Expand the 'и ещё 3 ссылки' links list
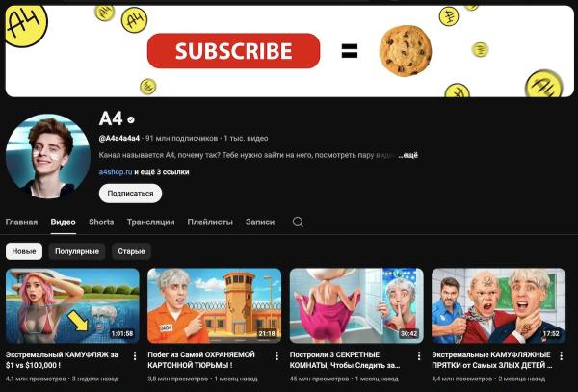578x392 pixels. point(162,172)
